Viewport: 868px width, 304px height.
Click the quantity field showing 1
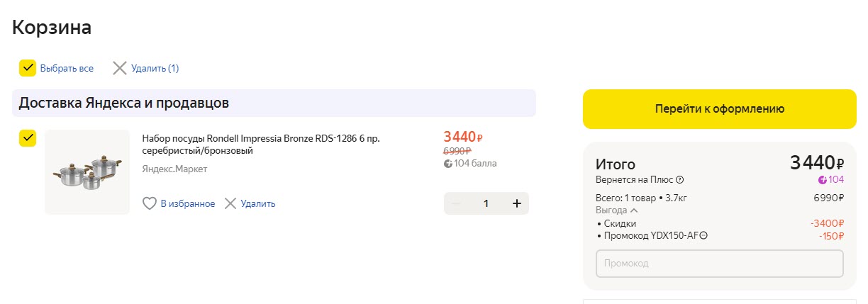point(486,203)
